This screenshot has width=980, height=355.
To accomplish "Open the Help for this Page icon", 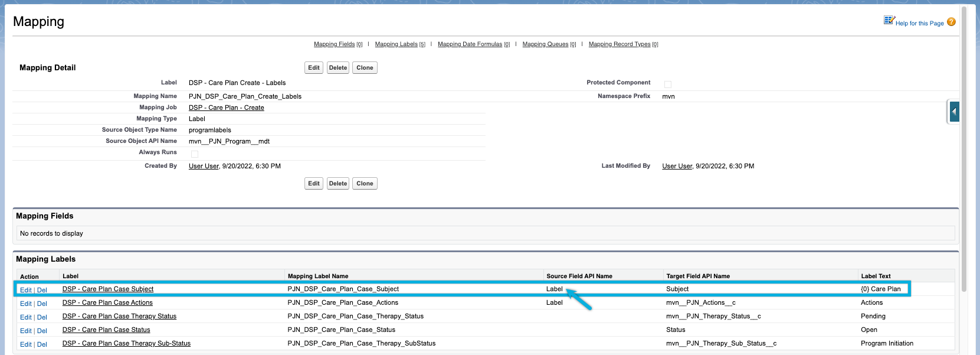I will point(889,20).
